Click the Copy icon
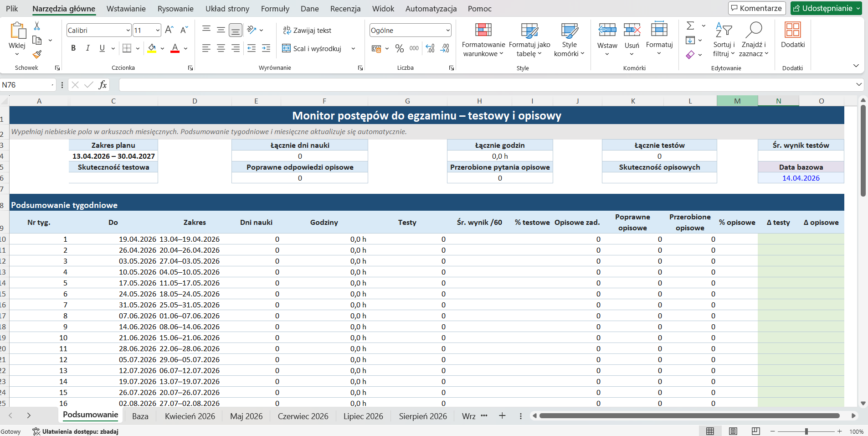The width and height of the screenshot is (868, 436). coord(37,40)
